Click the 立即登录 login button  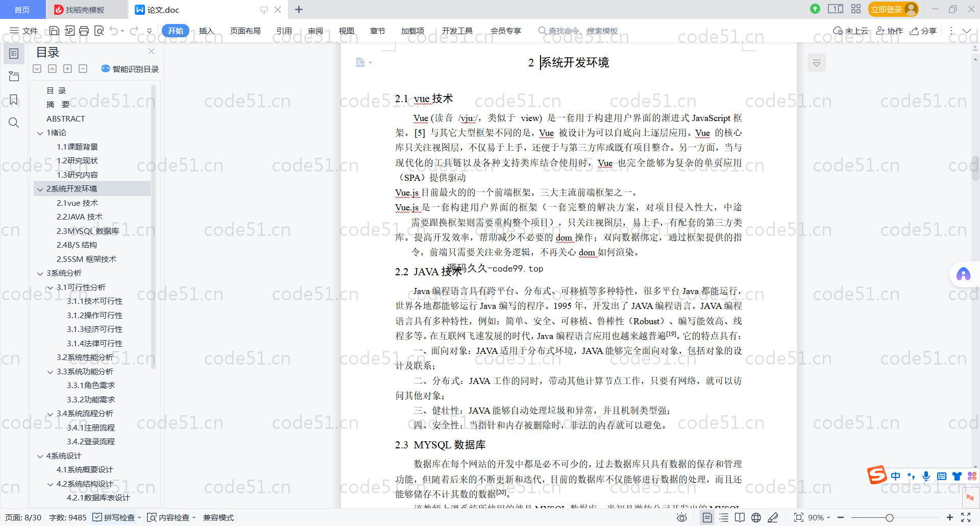coord(893,9)
